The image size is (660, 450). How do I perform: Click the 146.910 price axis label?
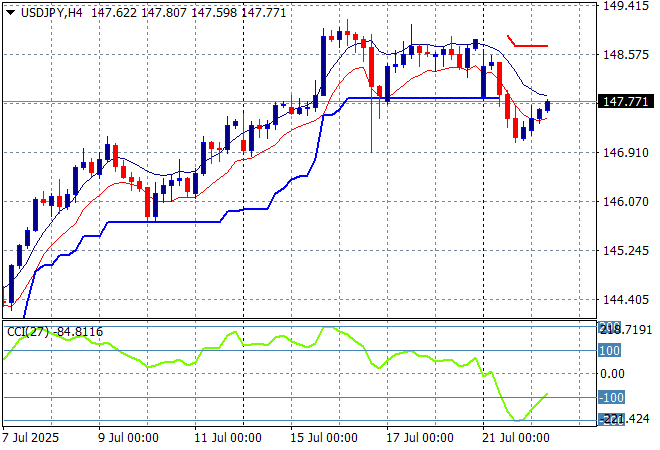[x=626, y=152]
